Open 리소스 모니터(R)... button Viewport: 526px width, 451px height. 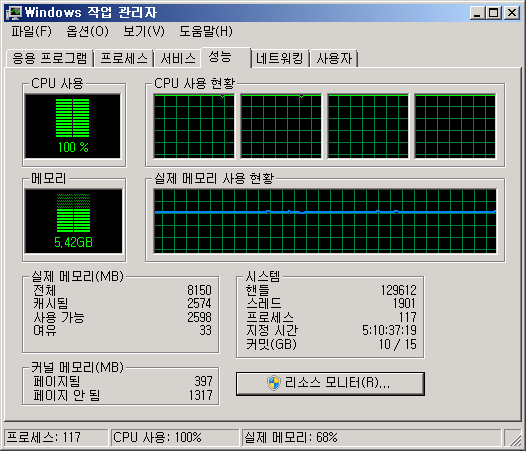(330, 383)
